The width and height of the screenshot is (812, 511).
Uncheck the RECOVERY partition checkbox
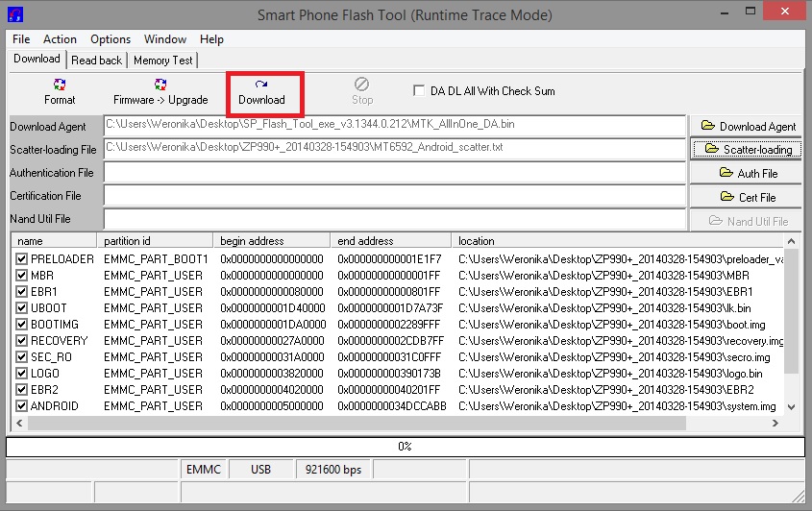[22, 341]
